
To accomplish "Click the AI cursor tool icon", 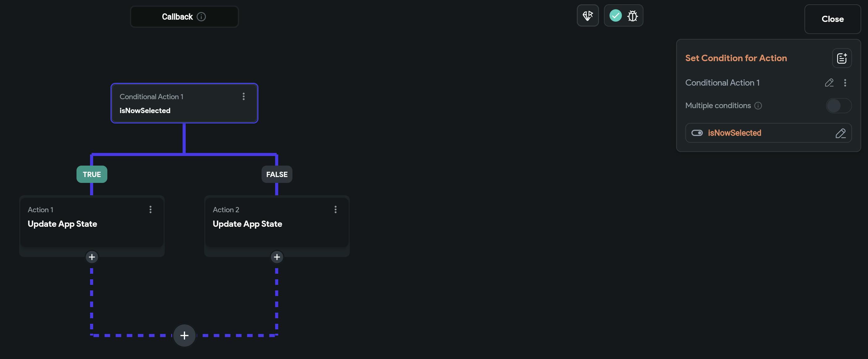I will [588, 15].
